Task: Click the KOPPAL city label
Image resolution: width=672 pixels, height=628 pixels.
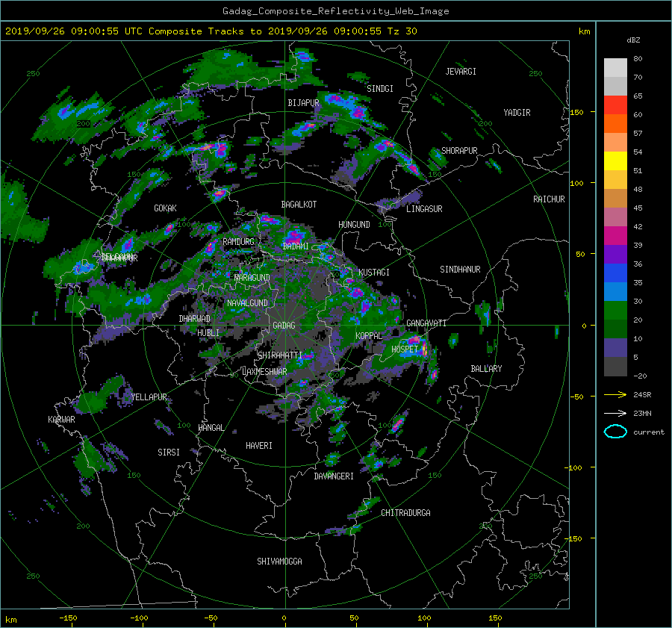Action: coord(369,335)
